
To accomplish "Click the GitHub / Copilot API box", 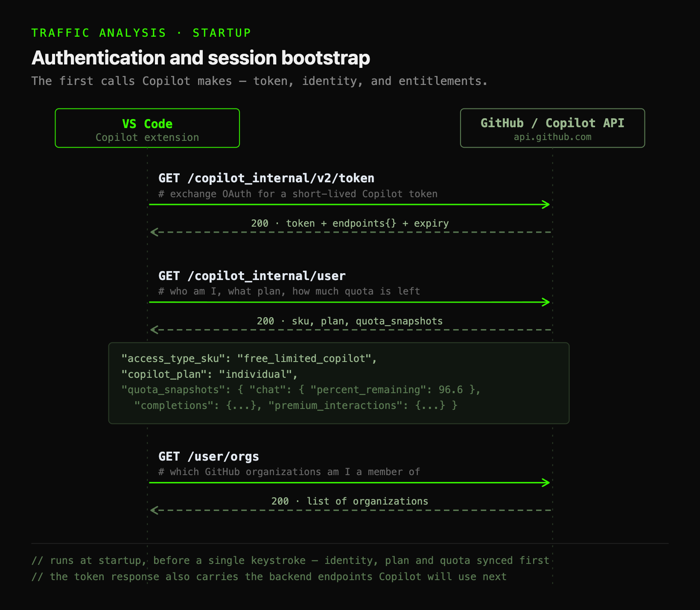I will [552, 128].
